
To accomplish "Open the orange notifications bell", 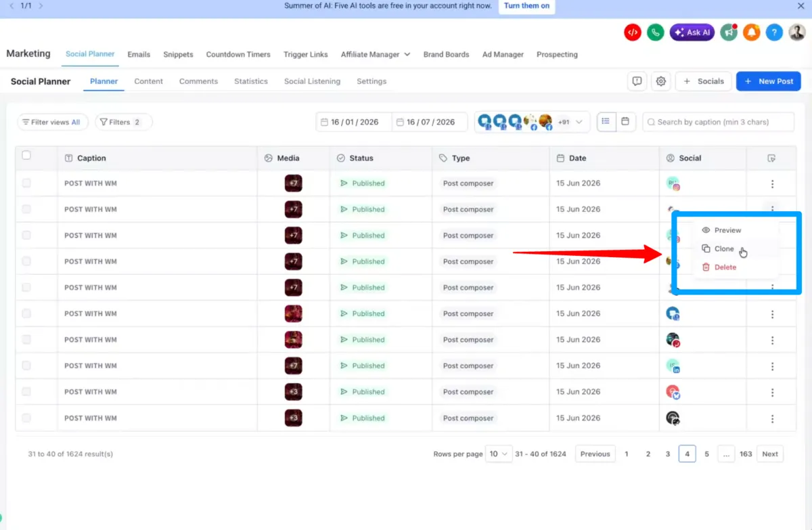I will [752, 32].
